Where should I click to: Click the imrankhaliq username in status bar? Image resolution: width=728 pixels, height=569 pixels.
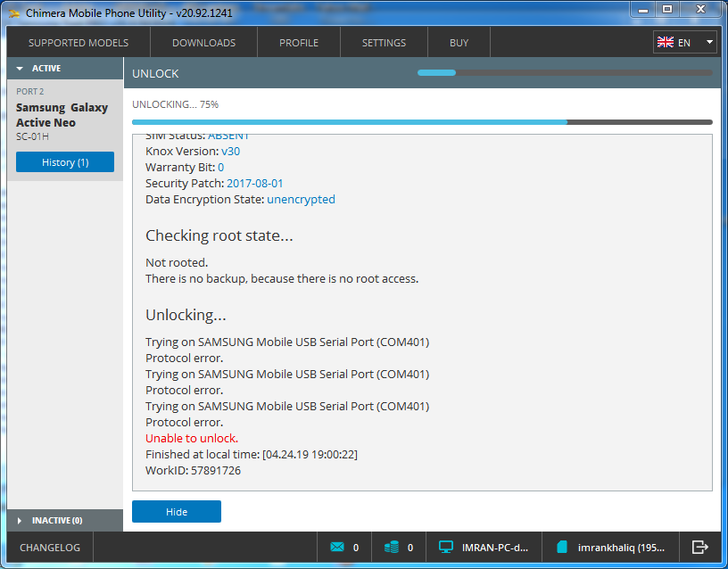(621, 548)
